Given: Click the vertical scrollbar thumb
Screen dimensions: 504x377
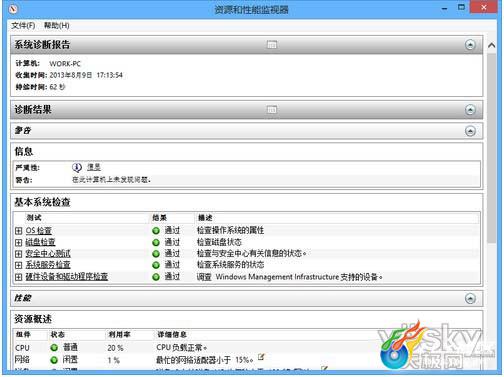Looking at the screenshot, I should 491,148.
